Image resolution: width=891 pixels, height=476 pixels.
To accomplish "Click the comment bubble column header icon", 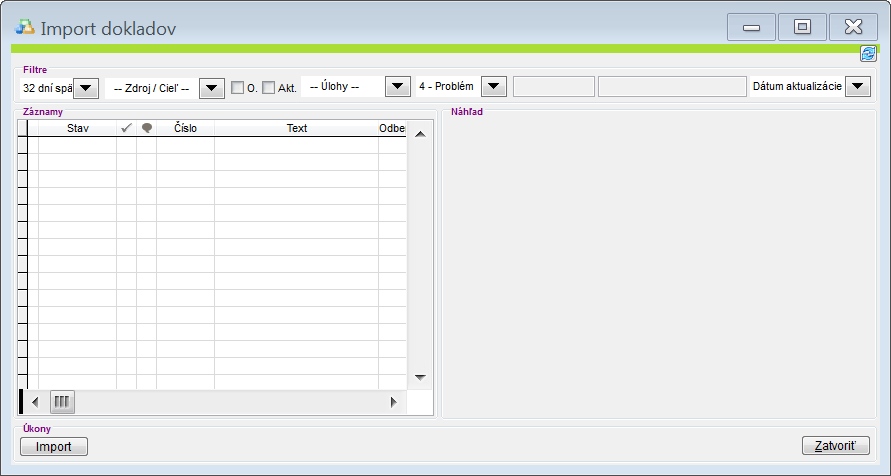I will pyautogui.click(x=147, y=128).
